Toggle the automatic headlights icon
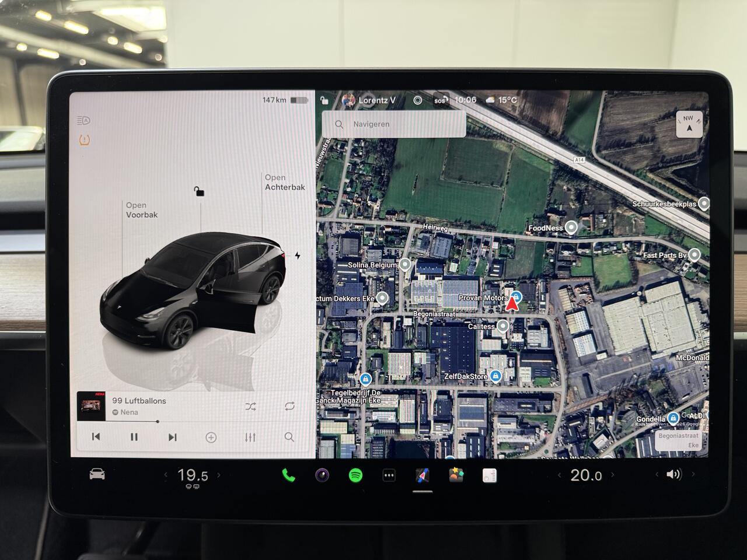Image resolution: width=747 pixels, height=560 pixels. coord(83,121)
